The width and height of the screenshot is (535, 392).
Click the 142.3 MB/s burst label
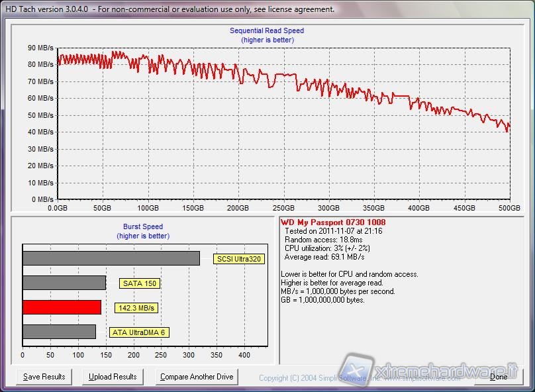[x=136, y=308]
